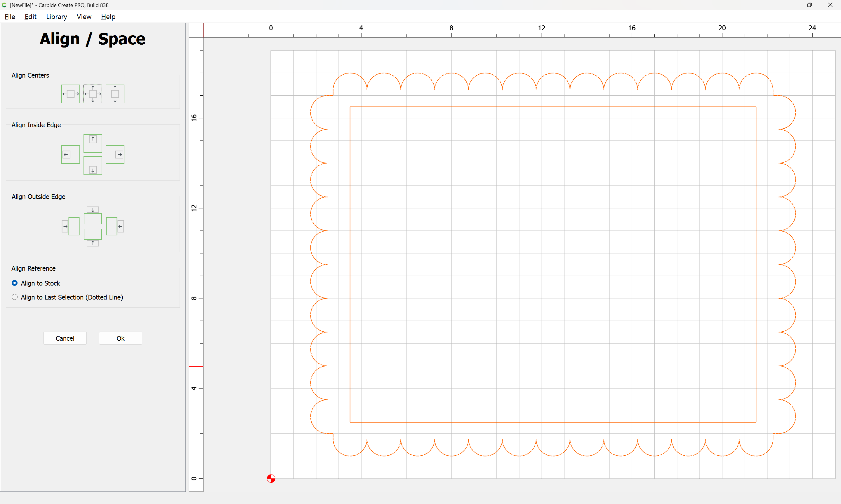Align to inside left edge
This screenshot has width=841, height=504.
70,155
